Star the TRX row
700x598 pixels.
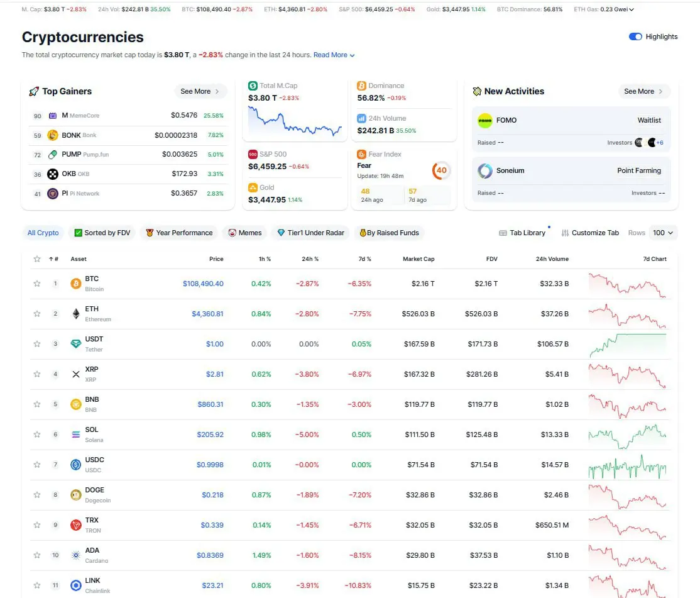tap(37, 525)
